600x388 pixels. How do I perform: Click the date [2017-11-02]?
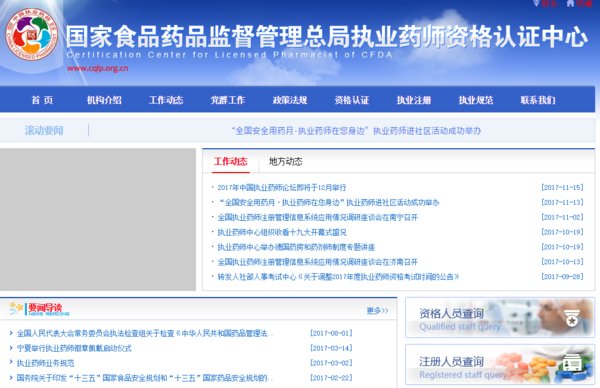coord(562,217)
